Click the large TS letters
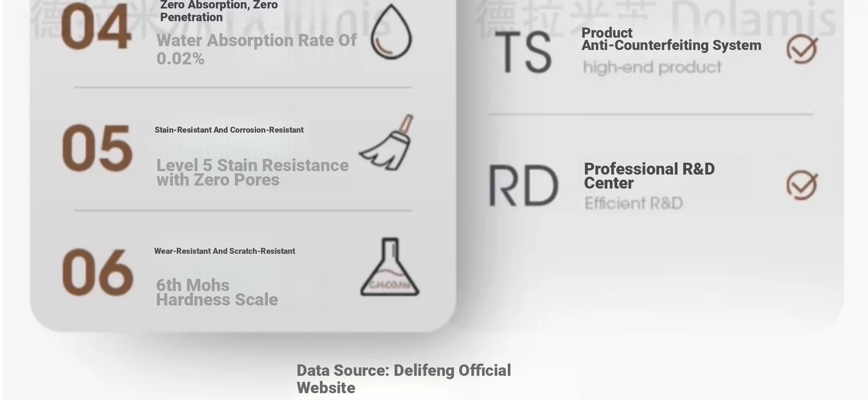Image resolution: width=868 pixels, height=400 pixels. 523,52
